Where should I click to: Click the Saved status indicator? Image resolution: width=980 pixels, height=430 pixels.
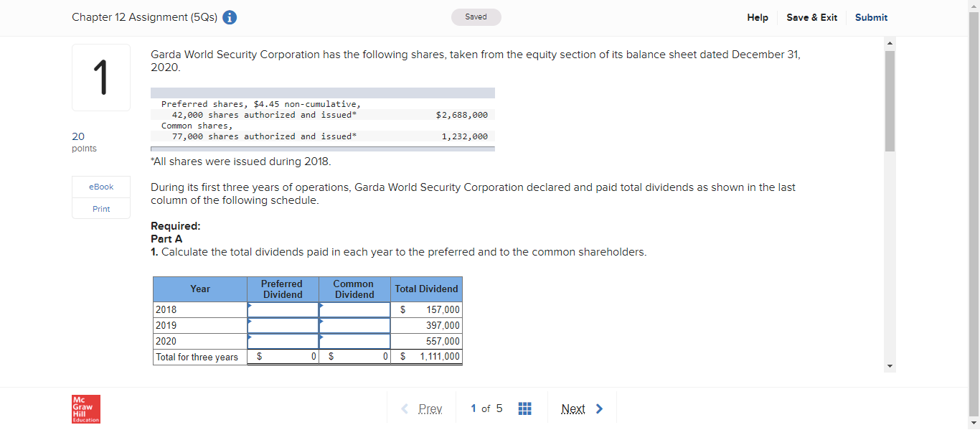pyautogui.click(x=476, y=17)
